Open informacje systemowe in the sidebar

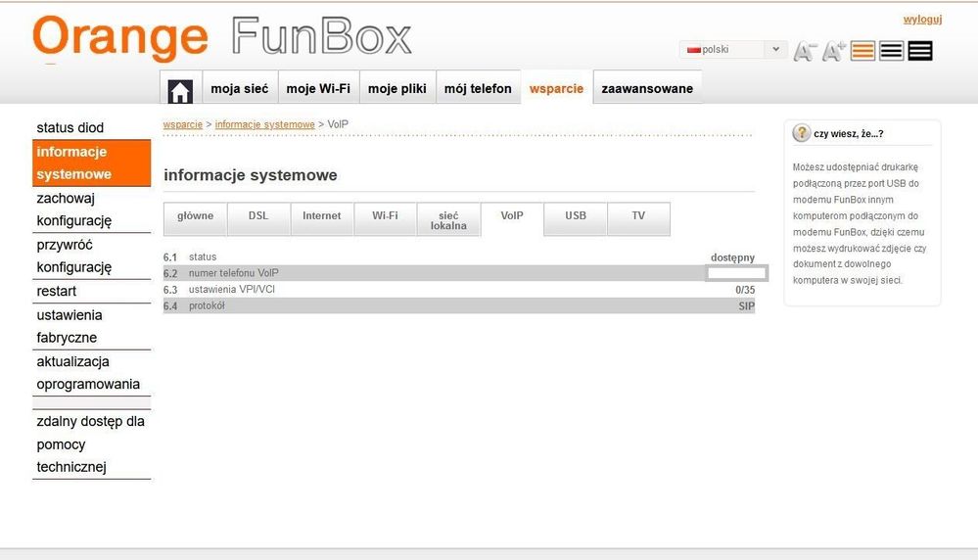click(x=92, y=163)
